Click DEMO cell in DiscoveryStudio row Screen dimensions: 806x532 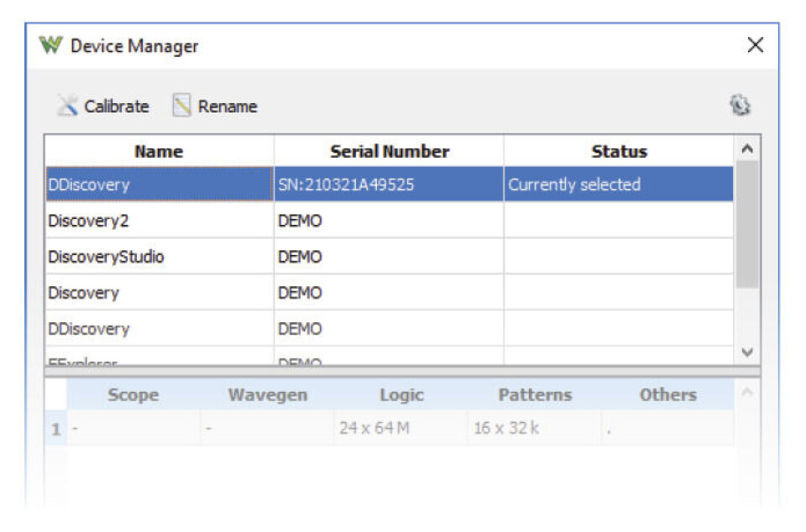pyautogui.click(x=389, y=256)
